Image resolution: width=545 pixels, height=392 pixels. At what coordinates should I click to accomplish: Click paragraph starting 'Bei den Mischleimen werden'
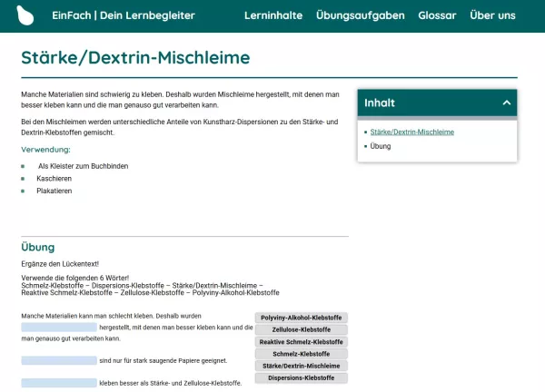[x=180, y=127]
